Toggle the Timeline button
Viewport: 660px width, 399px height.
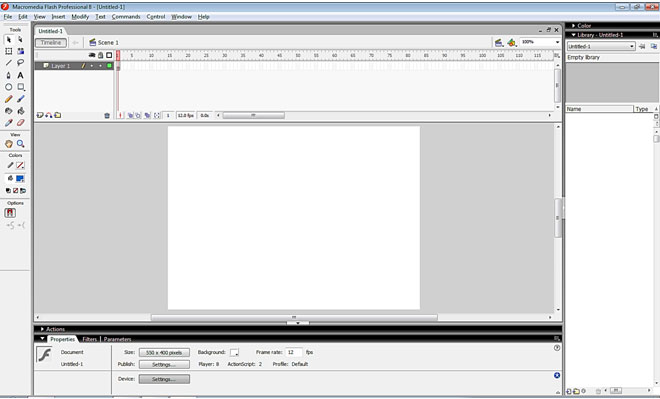click(x=51, y=43)
